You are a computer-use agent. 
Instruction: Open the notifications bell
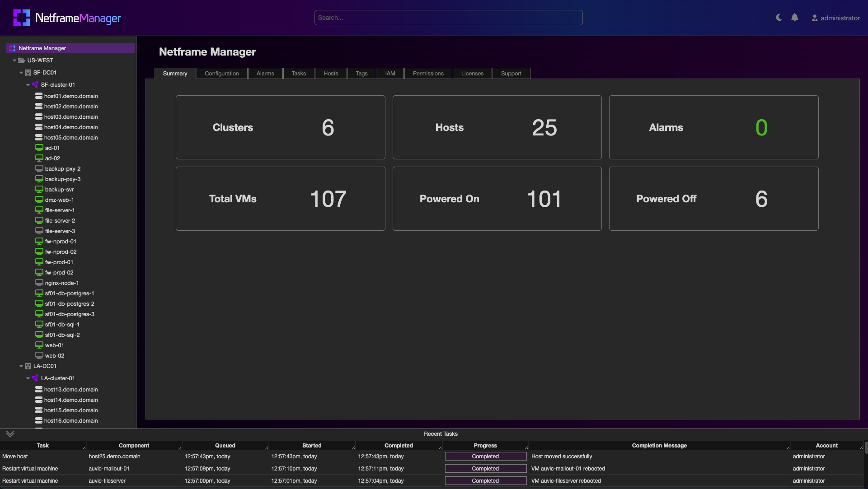pyautogui.click(x=795, y=17)
